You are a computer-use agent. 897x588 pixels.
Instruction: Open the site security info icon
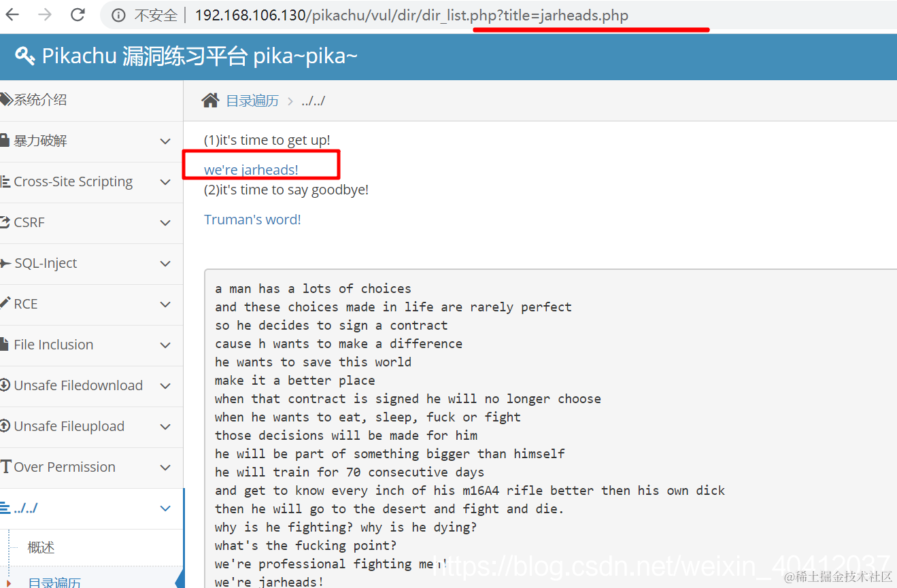(119, 15)
